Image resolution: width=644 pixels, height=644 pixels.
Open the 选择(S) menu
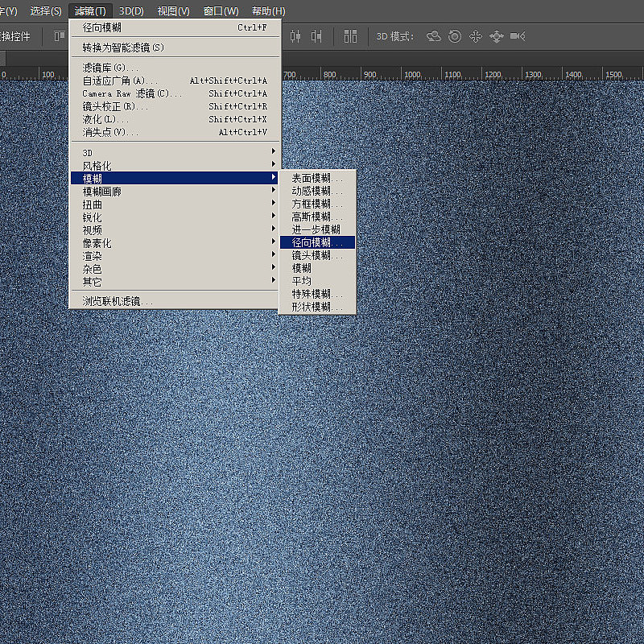click(x=46, y=11)
